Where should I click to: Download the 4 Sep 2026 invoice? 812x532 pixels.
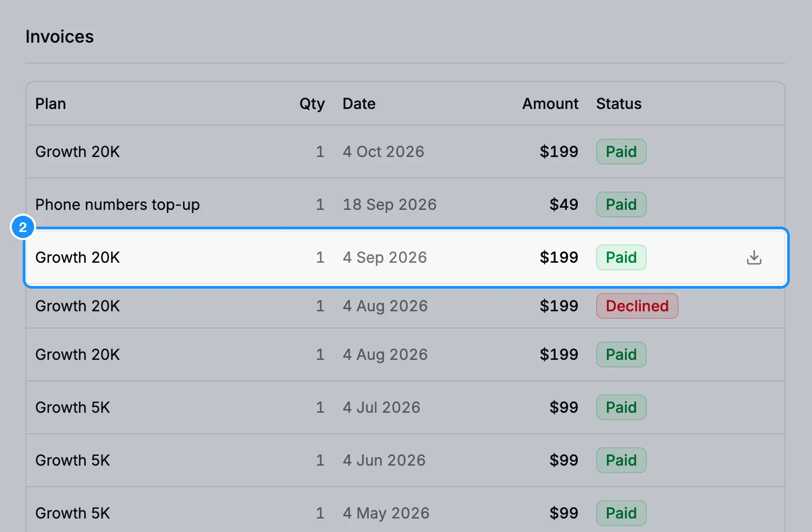pos(754,258)
